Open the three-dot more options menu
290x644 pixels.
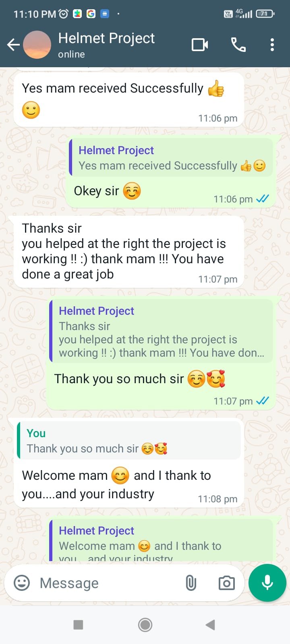point(272,45)
